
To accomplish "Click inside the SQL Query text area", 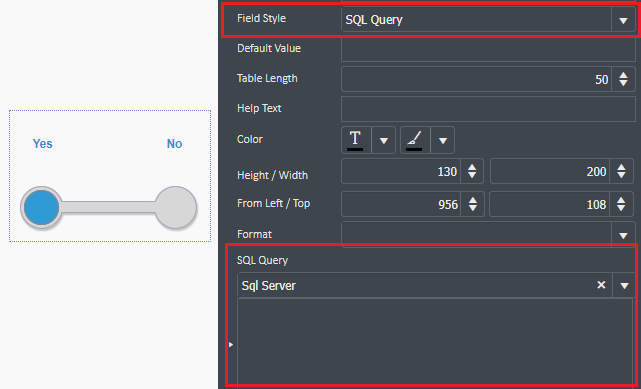I will [435, 341].
